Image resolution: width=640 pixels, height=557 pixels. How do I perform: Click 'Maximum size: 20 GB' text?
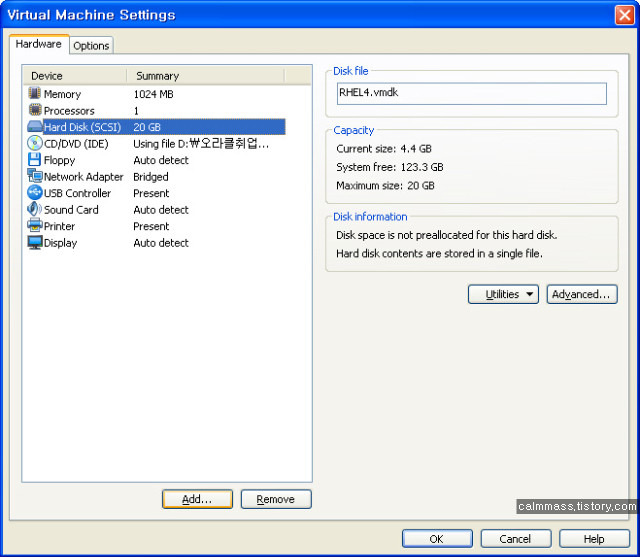click(385, 186)
